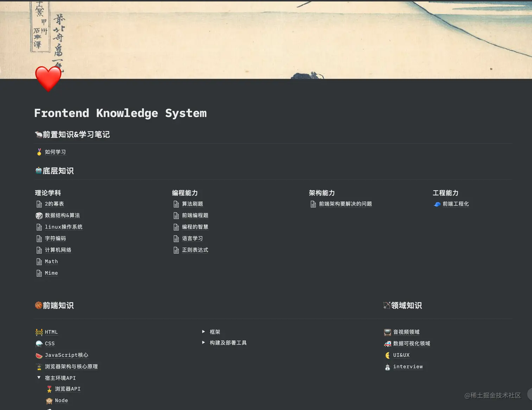Click helmet icon beside CSS
This screenshot has height=410, width=532.
point(39,344)
